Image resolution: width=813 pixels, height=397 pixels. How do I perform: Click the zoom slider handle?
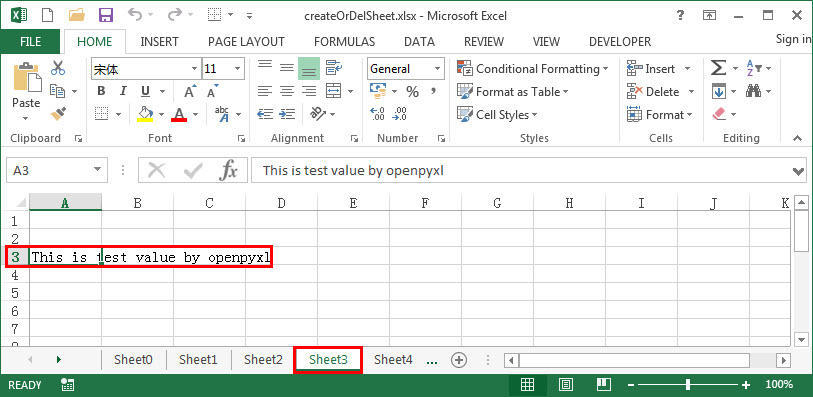[x=688, y=385]
